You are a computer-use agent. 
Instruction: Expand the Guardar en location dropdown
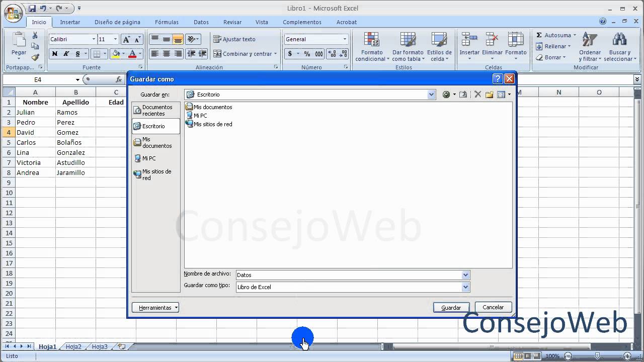[x=431, y=95]
